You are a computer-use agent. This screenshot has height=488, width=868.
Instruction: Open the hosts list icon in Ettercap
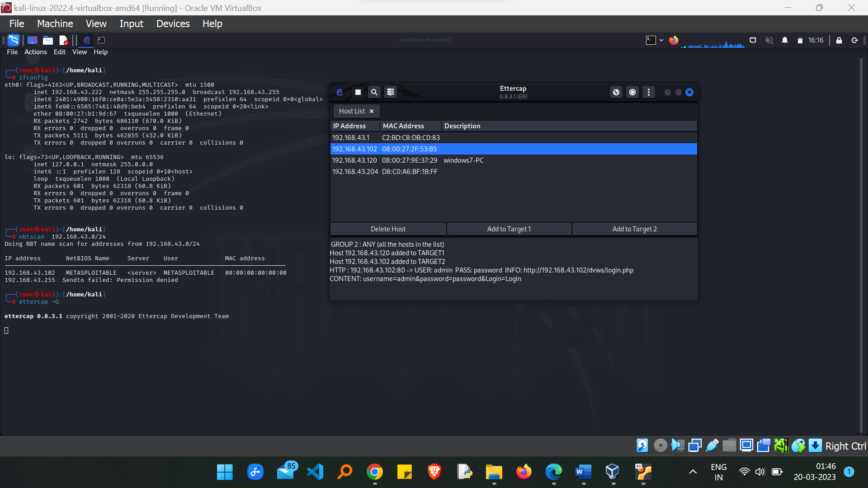point(391,92)
